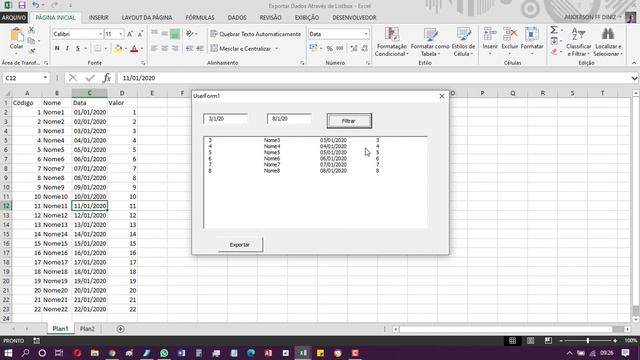640x360 pixels.
Task: Click the percent style icon
Action: [x=329, y=49]
